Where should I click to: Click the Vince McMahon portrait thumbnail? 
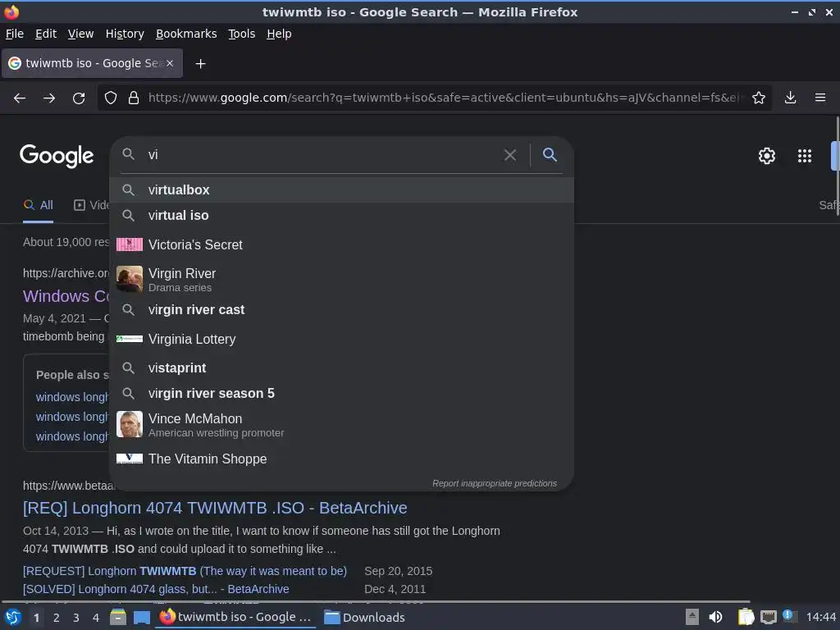(130, 424)
